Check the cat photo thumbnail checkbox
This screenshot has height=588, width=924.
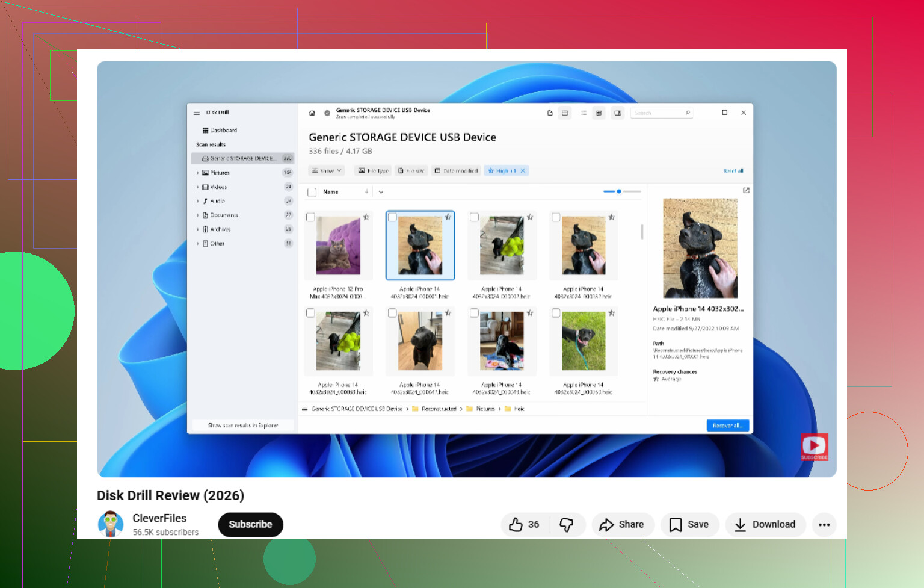(310, 217)
